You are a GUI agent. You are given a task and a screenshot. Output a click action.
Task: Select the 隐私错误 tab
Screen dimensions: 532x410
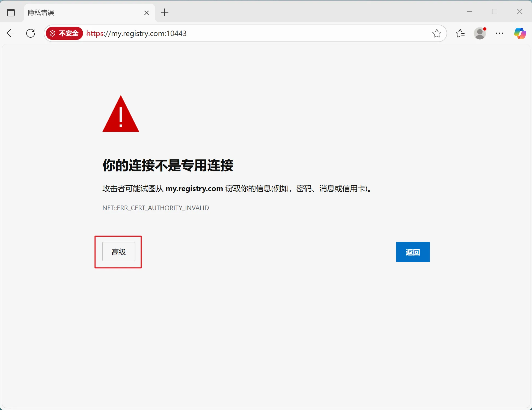pyautogui.click(x=82, y=13)
